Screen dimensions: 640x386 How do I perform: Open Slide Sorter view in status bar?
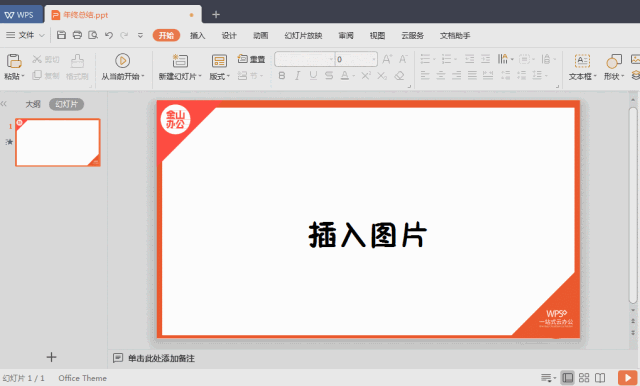click(x=584, y=378)
